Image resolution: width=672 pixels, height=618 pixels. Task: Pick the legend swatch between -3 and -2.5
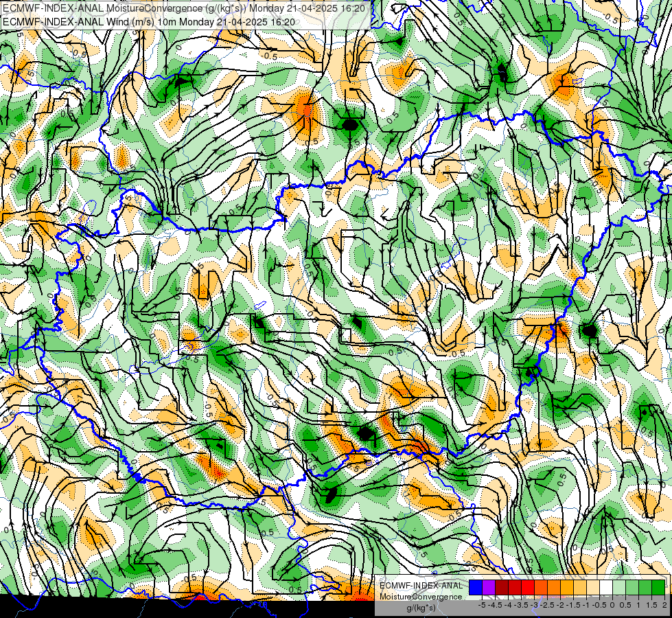[x=541, y=588]
